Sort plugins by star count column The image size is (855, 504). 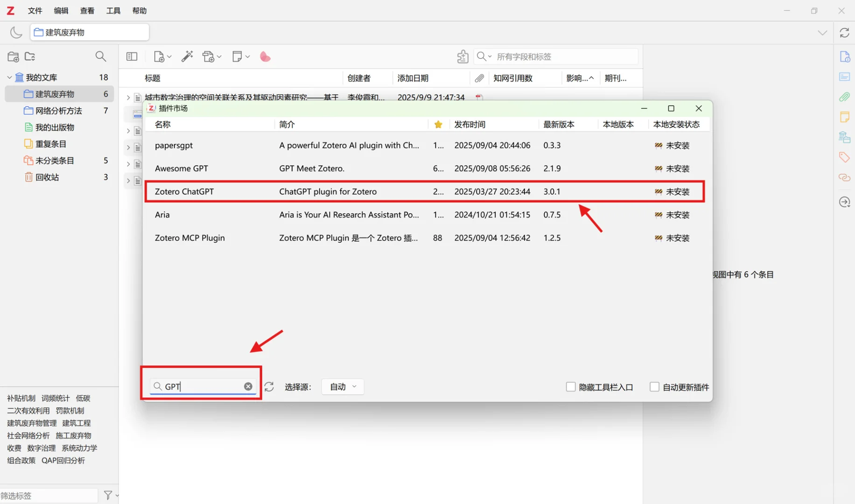click(438, 125)
